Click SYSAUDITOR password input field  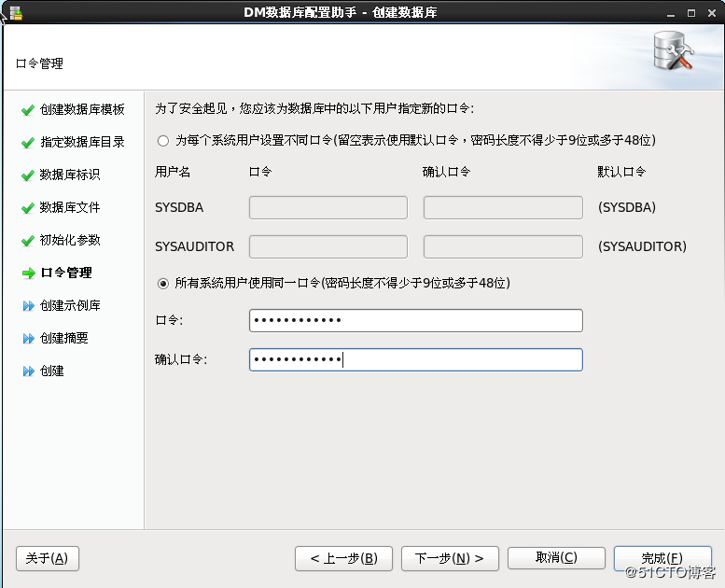328,246
